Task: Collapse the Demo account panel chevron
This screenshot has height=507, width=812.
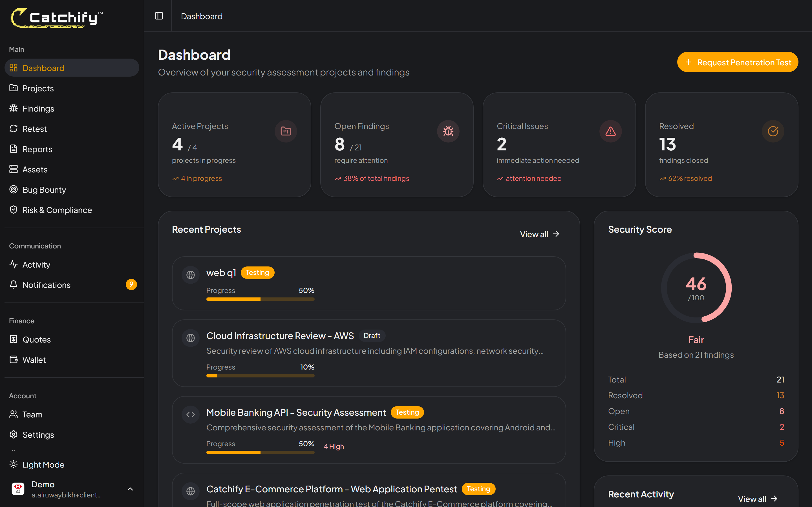Action: [130, 489]
